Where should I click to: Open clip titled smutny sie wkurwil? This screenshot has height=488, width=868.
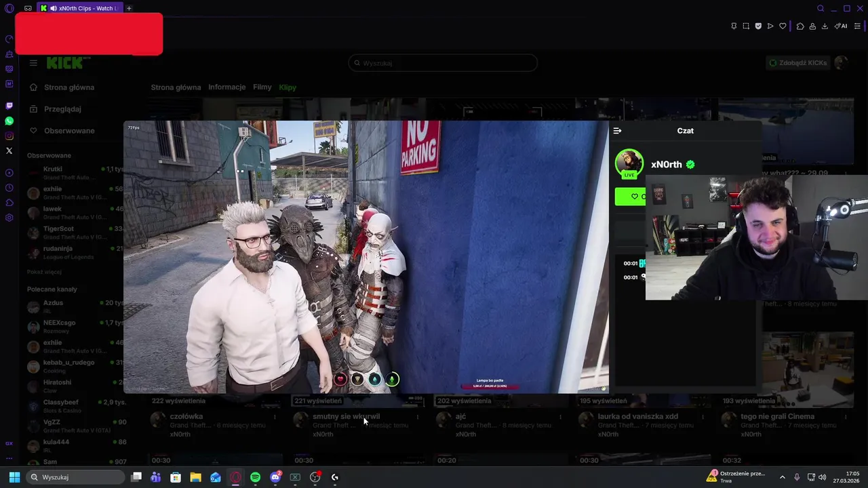click(x=346, y=417)
